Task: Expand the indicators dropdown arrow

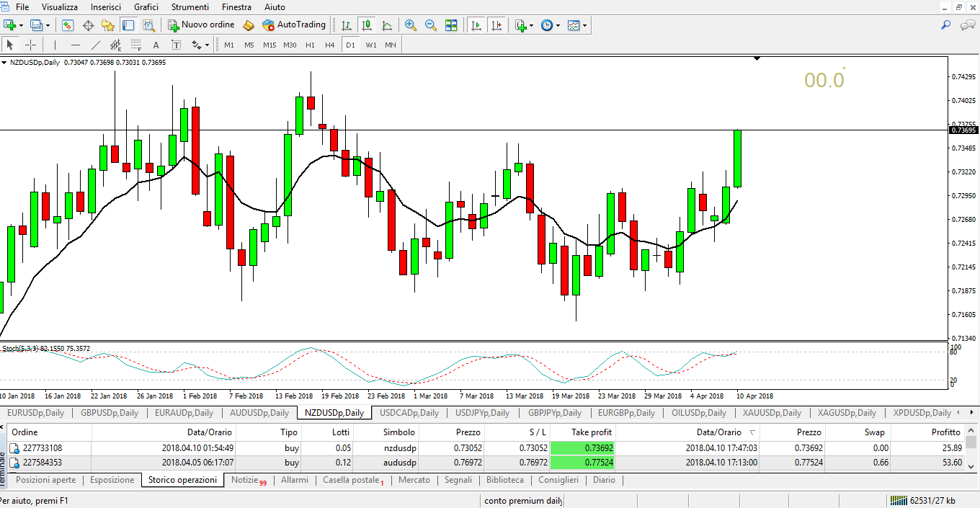Action: 532,25
